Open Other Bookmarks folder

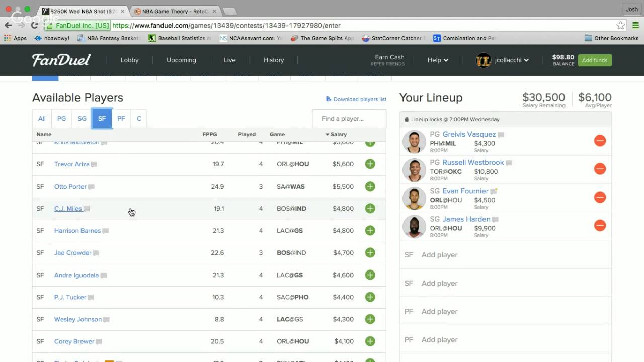pos(612,38)
